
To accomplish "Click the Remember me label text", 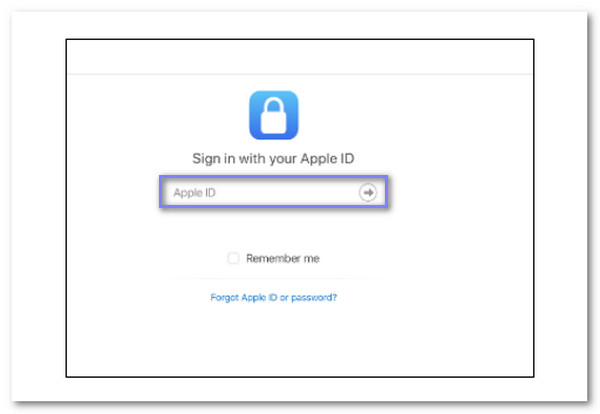I will (283, 259).
